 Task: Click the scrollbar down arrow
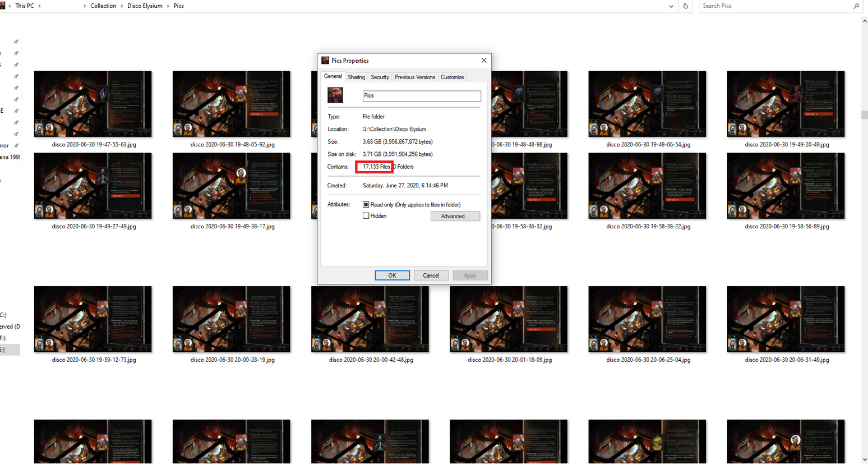point(864,460)
